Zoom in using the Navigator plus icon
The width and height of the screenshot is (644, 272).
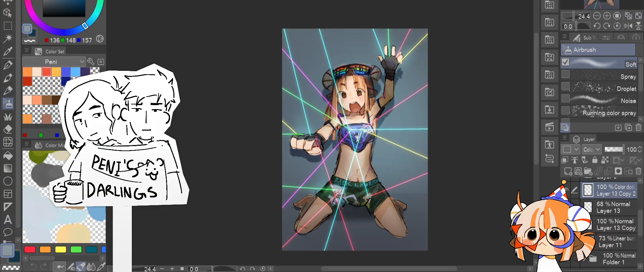tap(607, 16)
